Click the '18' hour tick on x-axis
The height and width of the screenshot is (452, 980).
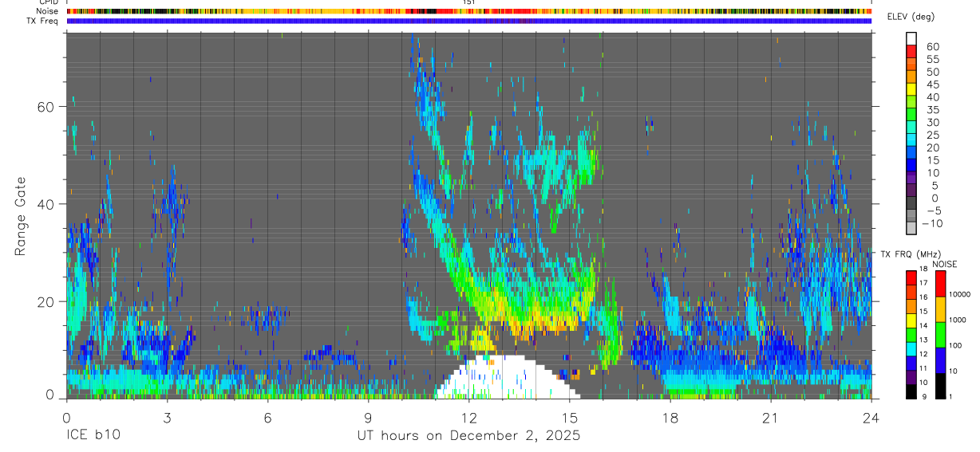coord(670,419)
